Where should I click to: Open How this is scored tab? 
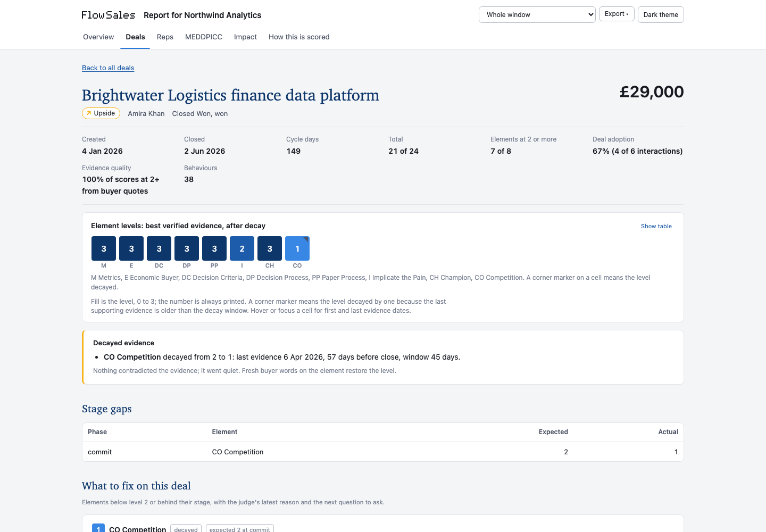click(299, 37)
